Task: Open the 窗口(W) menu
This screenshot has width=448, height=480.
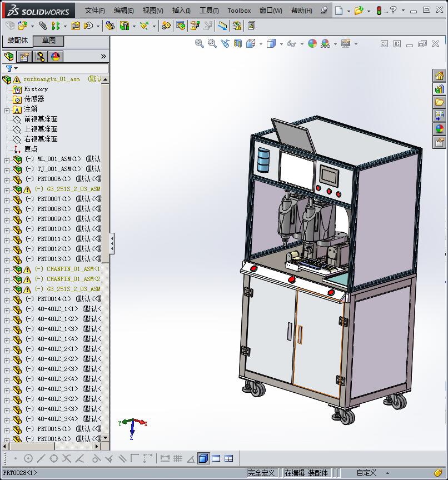Action: pos(271,11)
